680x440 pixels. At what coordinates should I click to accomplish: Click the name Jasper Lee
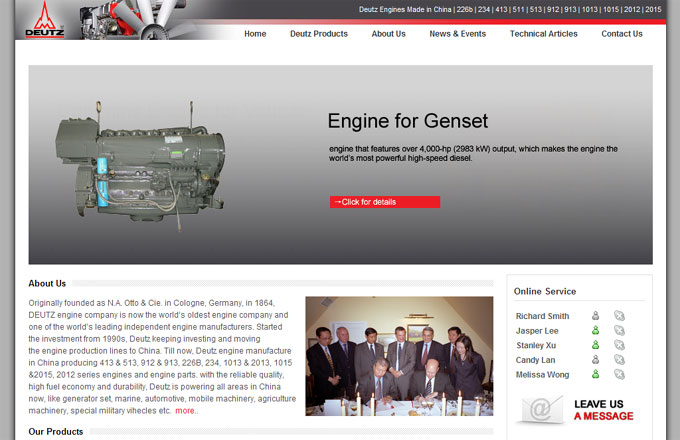537,331
